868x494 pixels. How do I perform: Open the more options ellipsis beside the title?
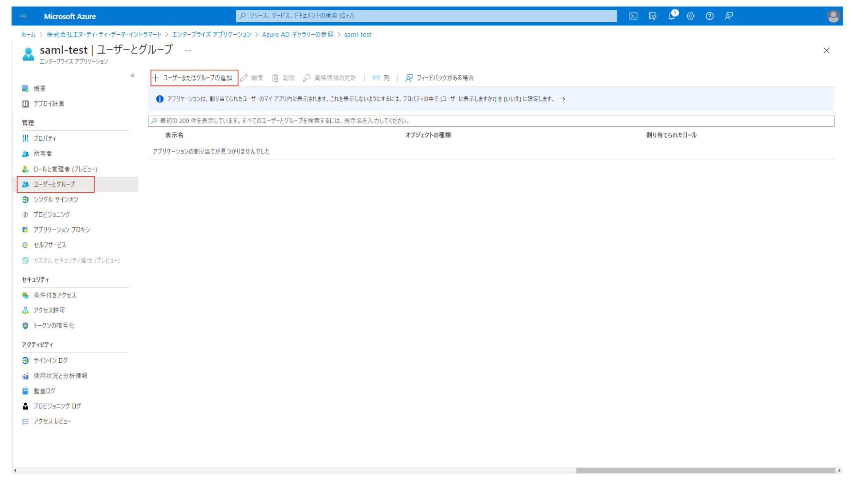tap(188, 50)
